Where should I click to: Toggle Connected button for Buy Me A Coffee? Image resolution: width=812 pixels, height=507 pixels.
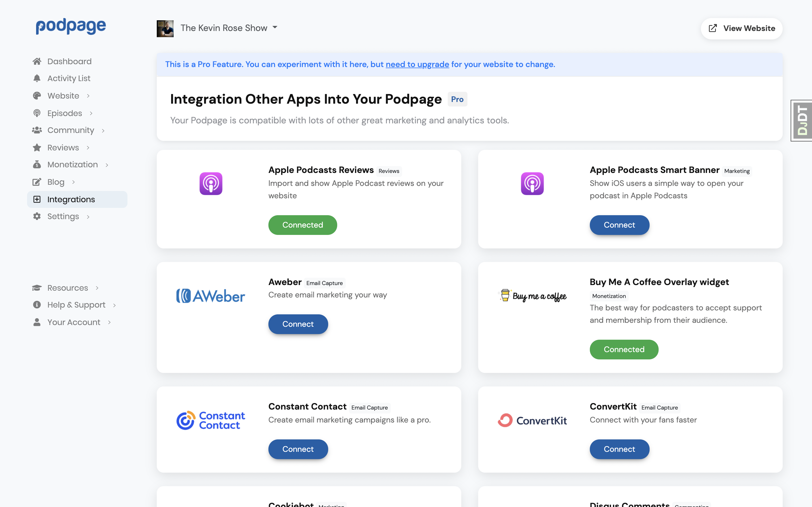(x=624, y=349)
